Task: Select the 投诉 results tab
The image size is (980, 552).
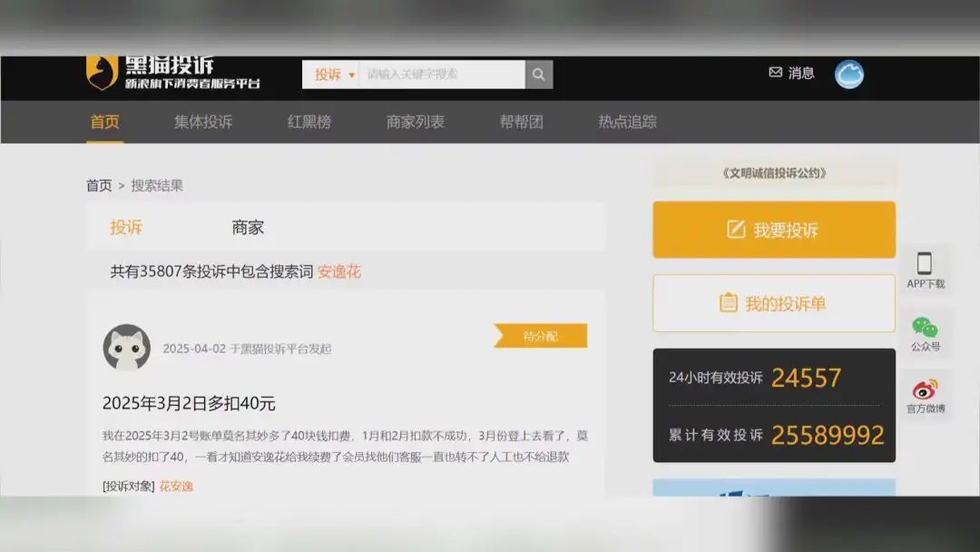Action: tap(126, 227)
